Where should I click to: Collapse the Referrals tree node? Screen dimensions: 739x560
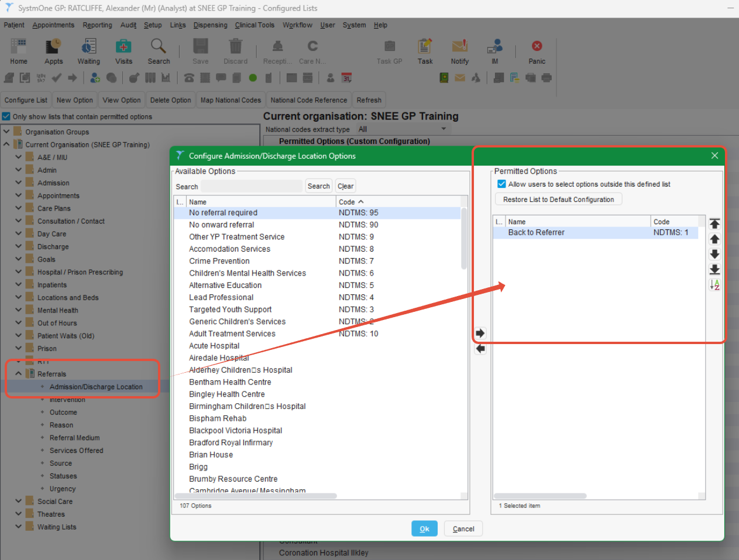tap(19, 373)
